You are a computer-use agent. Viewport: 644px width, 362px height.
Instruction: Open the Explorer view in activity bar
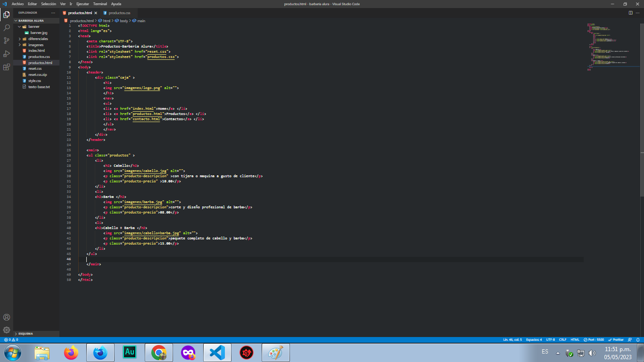tap(7, 15)
